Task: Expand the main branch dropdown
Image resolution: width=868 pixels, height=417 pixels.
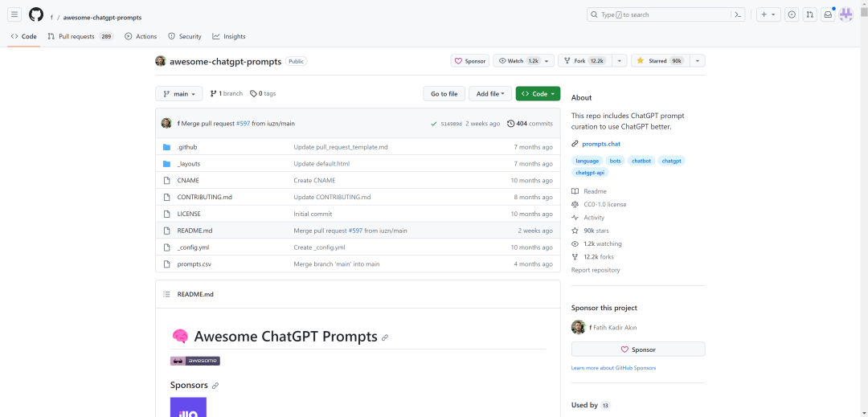Action: click(179, 94)
